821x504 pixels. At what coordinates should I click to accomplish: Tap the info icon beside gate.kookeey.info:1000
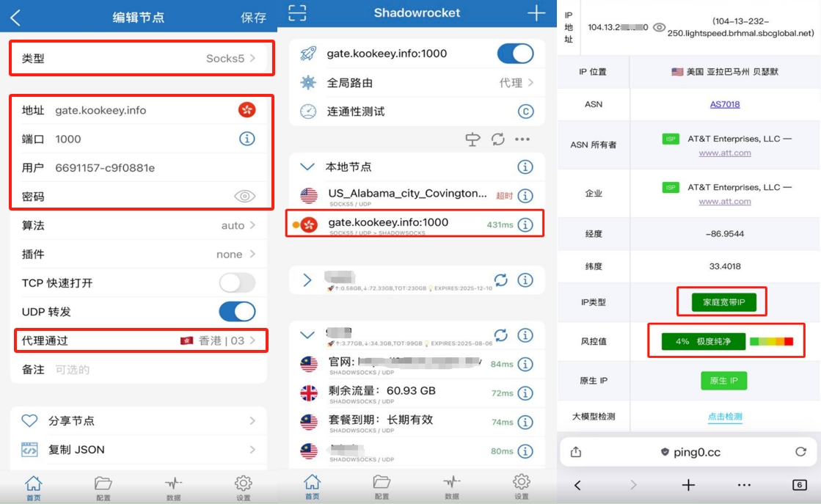click(525, 223)
